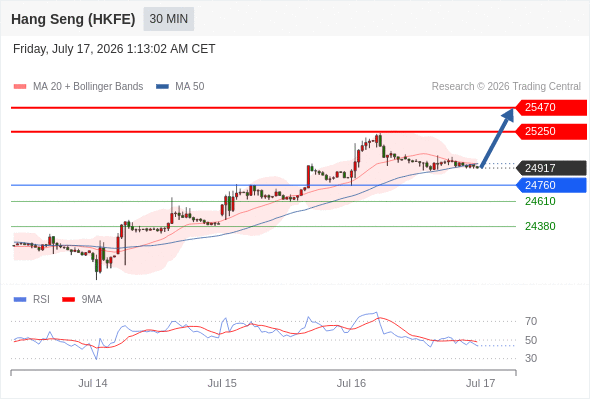Viewport: 590px width, 400px height.
Task: Click the MA 20 + Bollinger Bands label
Action: pyautogui.click(x=88, y=87)
